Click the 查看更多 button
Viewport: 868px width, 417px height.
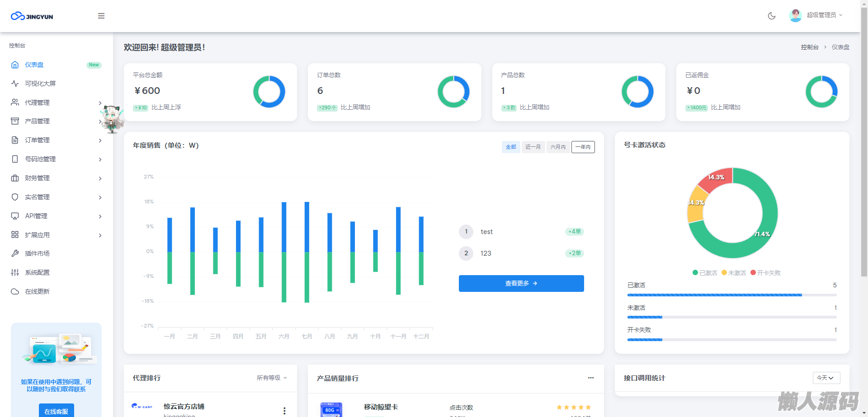coord(521,283)
